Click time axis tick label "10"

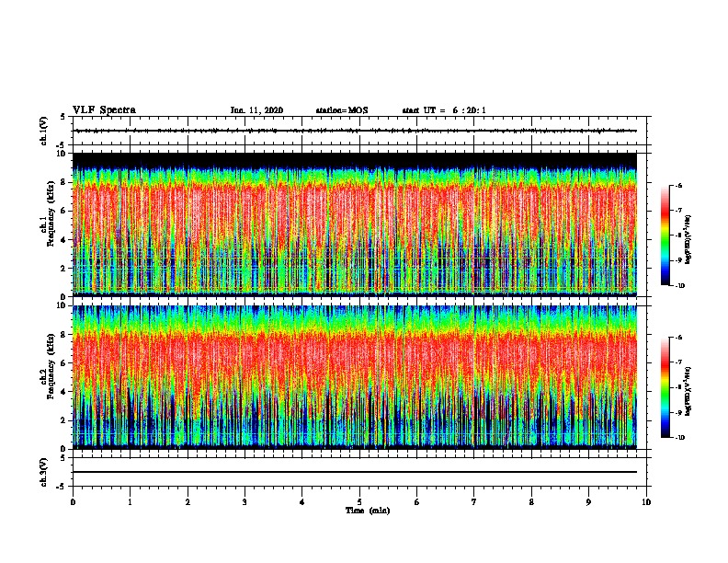click(x=646, y=502)
